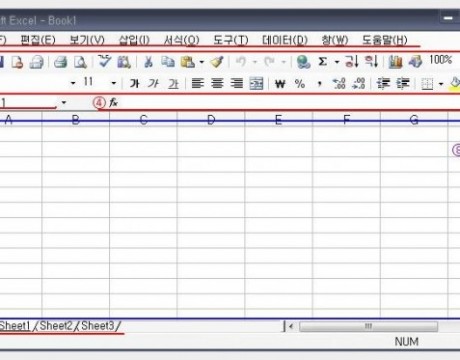This screenshot has height=360, width=460.
Task: Switch to the Sheet2 tab
Action: (x=55, y=326)
